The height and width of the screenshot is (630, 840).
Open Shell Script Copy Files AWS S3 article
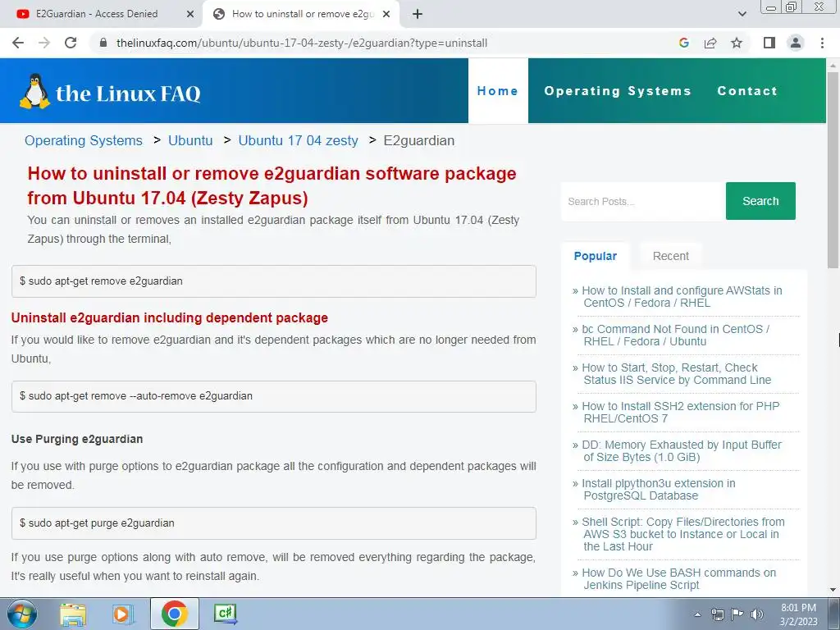click(x=683, y=534)
